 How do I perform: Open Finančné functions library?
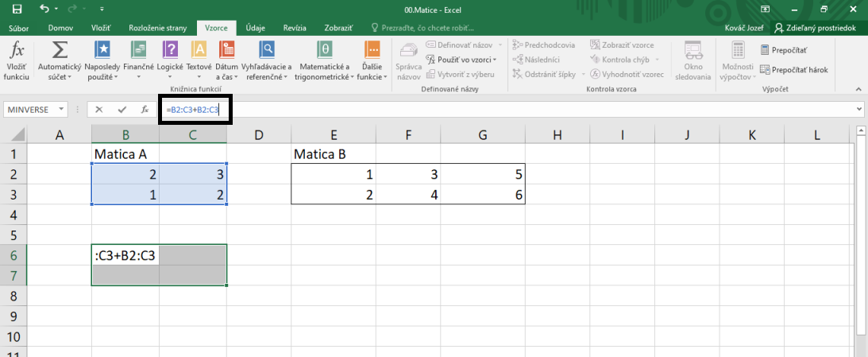(138, 52)
